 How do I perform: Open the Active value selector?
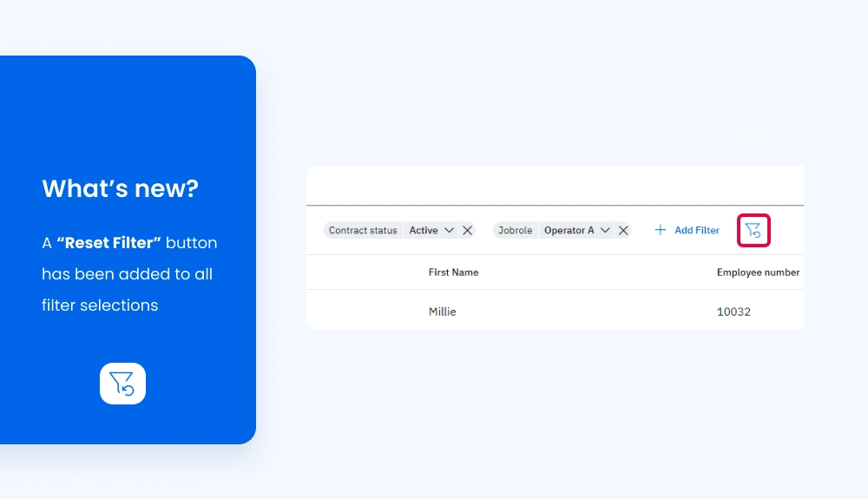(424, 231)
